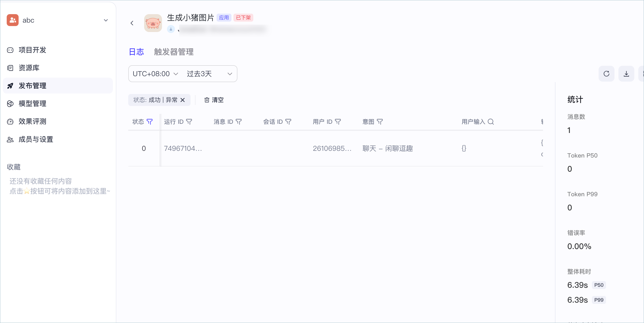Open the 过去3天 time range dropdown
This screenshot has height=323, width=644.
210,74
